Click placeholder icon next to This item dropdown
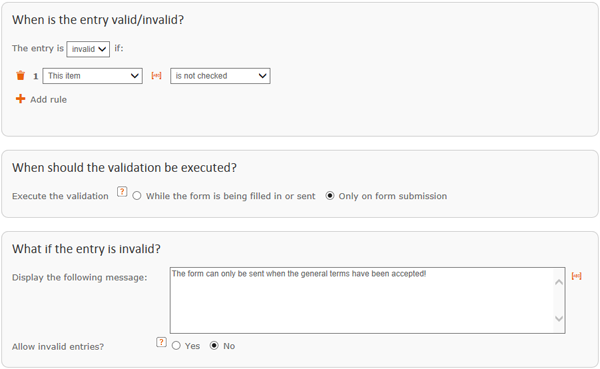 pyautogui.click(x=157, y=75)
